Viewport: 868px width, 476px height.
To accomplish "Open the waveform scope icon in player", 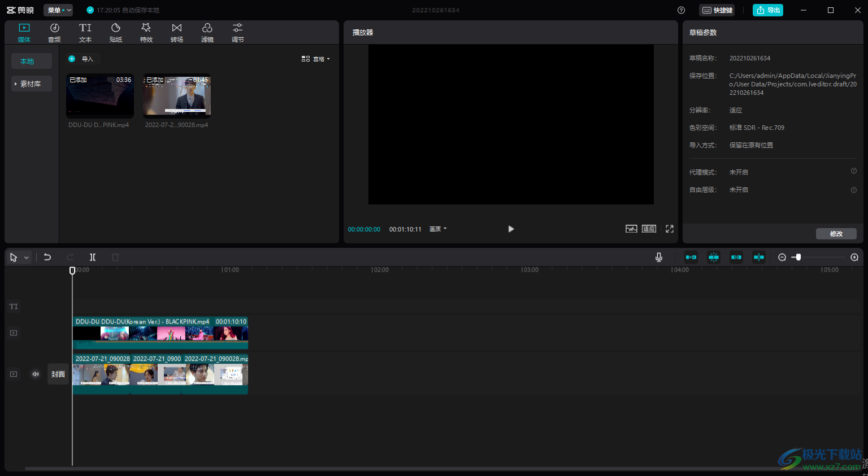I will (x=631, y=229).
